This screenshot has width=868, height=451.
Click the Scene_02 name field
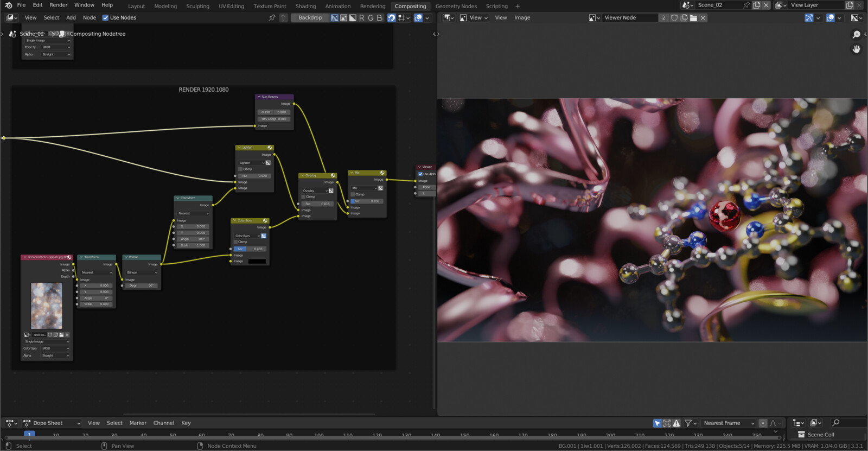click(719, 5)
